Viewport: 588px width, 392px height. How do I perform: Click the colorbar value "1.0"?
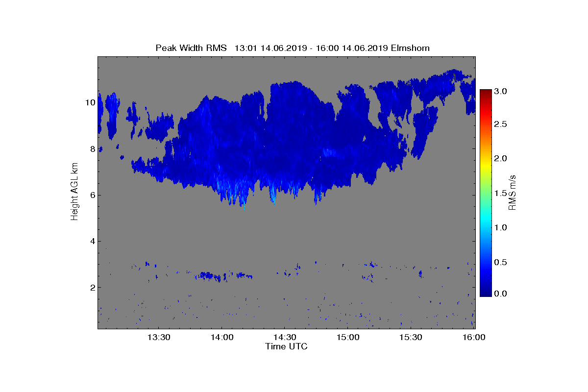501,227
